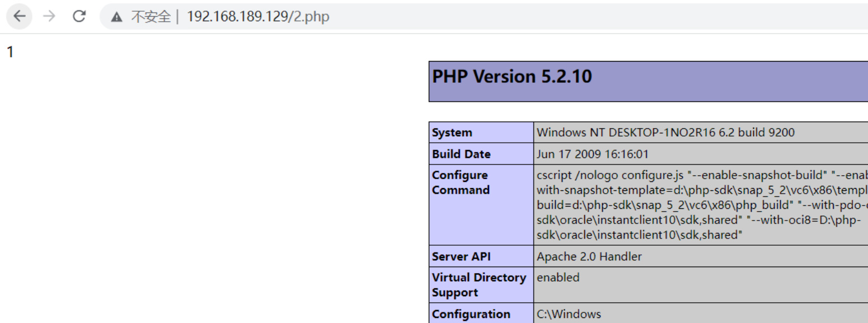Image resolution: width=868 pixels, height=323 pixels.
Task: Select the Configure Command row label
Action: (460, 182)
